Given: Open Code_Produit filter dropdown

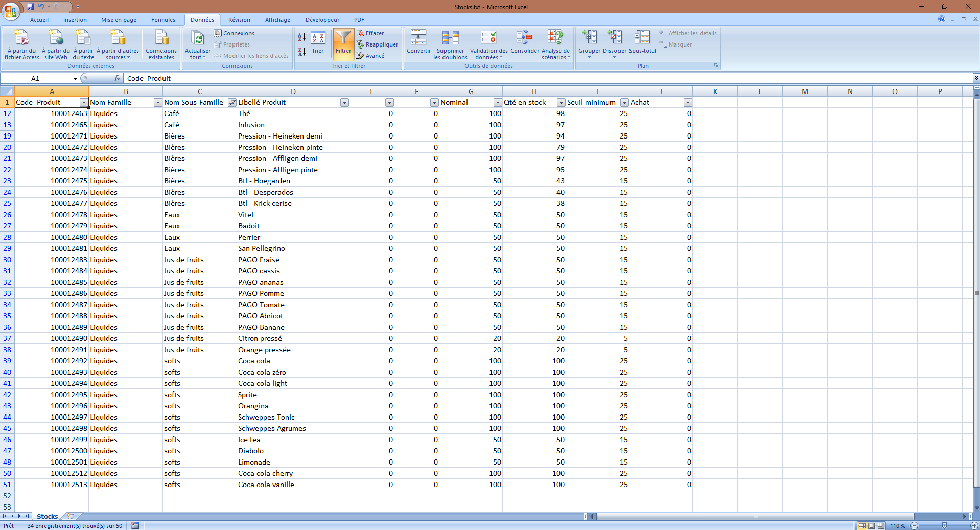Looking at the screenshot, I should click(x=84, y=103).
